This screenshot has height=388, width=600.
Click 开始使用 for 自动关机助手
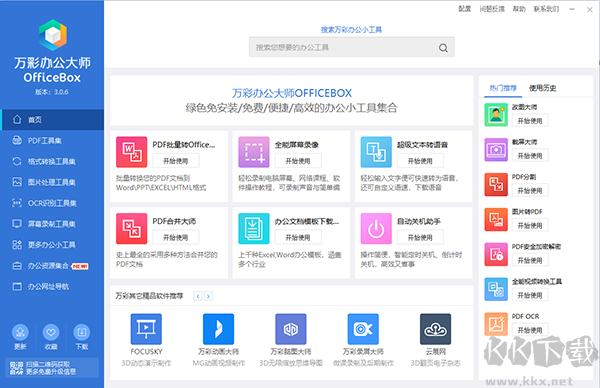point(420,238)
